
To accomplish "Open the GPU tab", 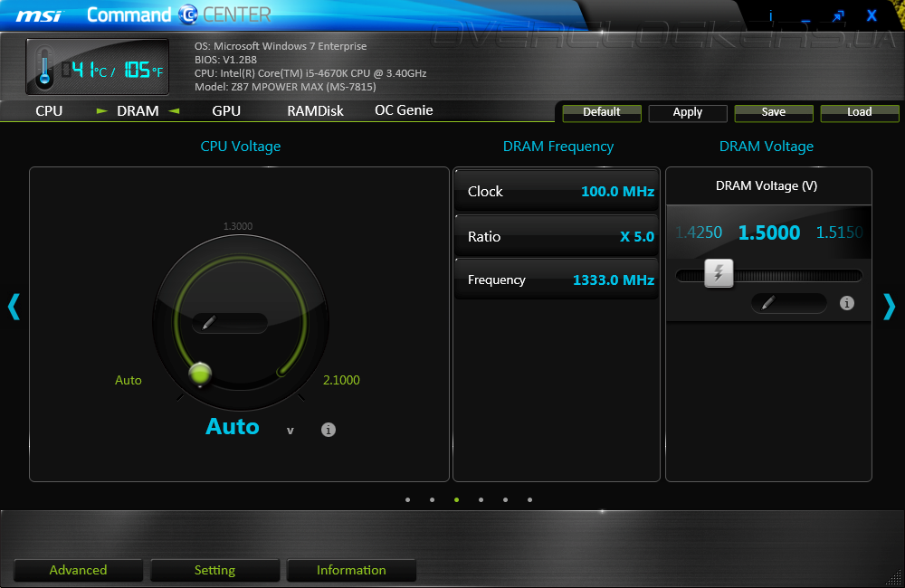I will pos(226,110).
